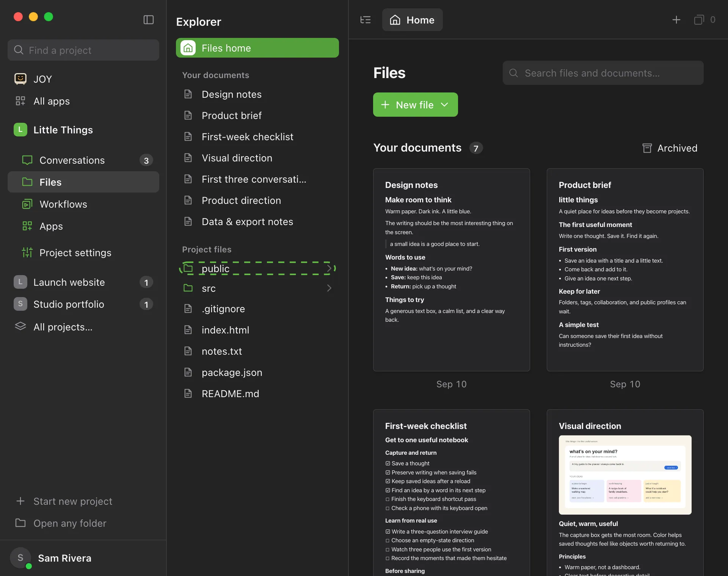The image size is (728, 576).
Task: Expand the New file dropdown arrow
Action: [x=444, y=105]
